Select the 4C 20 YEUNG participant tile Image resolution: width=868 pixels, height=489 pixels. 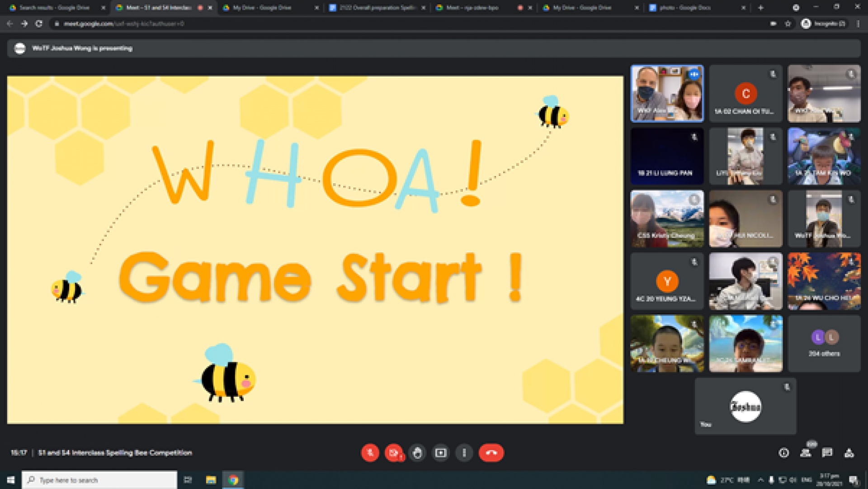tap(667, 281)
